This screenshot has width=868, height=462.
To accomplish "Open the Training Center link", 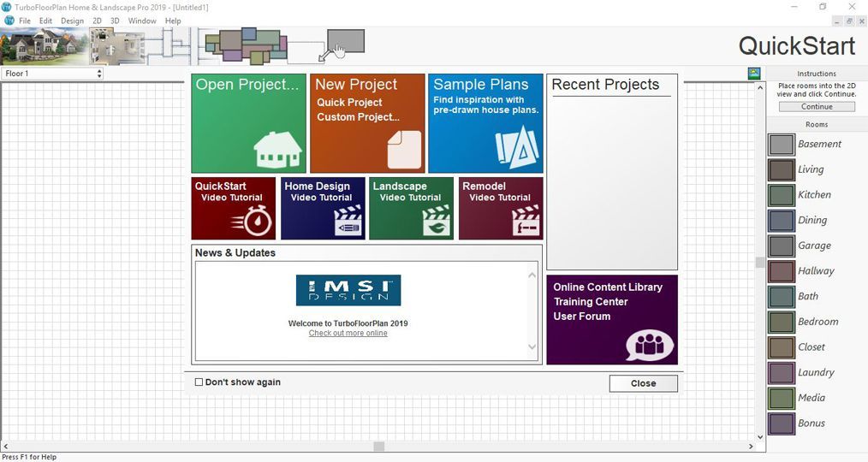I will pyautogui.click(x=591, y=301).
